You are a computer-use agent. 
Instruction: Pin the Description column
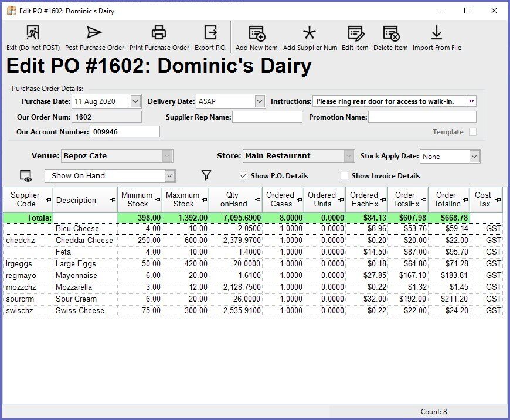pos(113,199)
